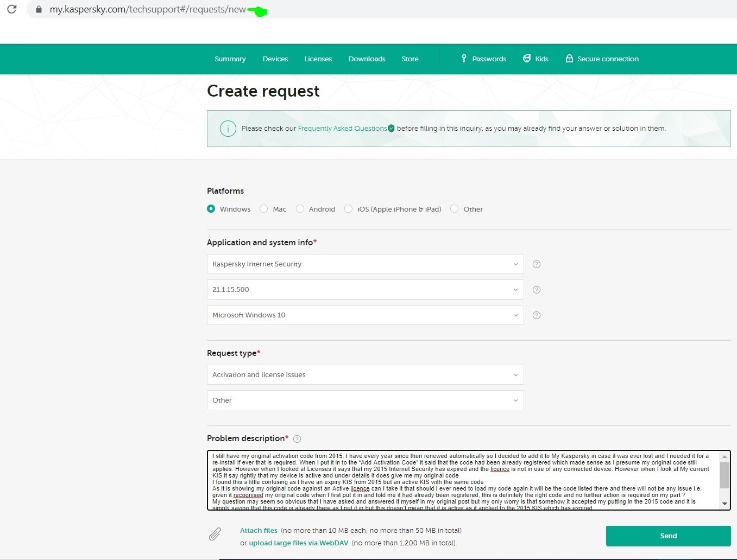Screen dimensions: 737x560
Task: Click the info circle icon in the FAQ banner
Action: click(228, 129)
